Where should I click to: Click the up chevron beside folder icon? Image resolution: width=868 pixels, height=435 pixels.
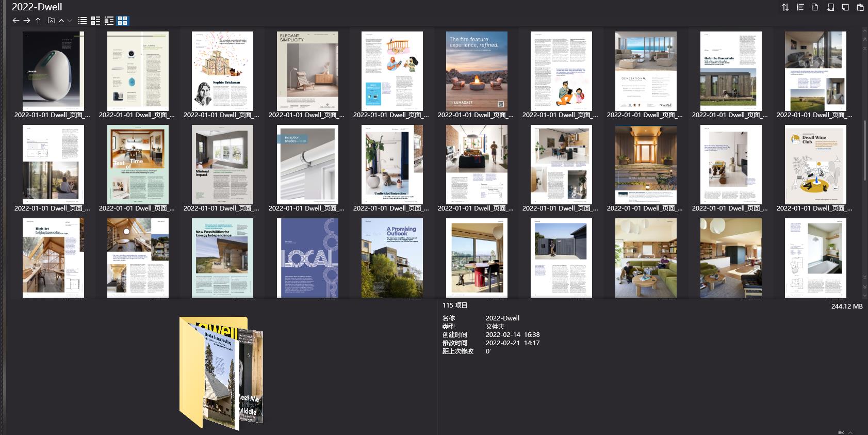61,21
